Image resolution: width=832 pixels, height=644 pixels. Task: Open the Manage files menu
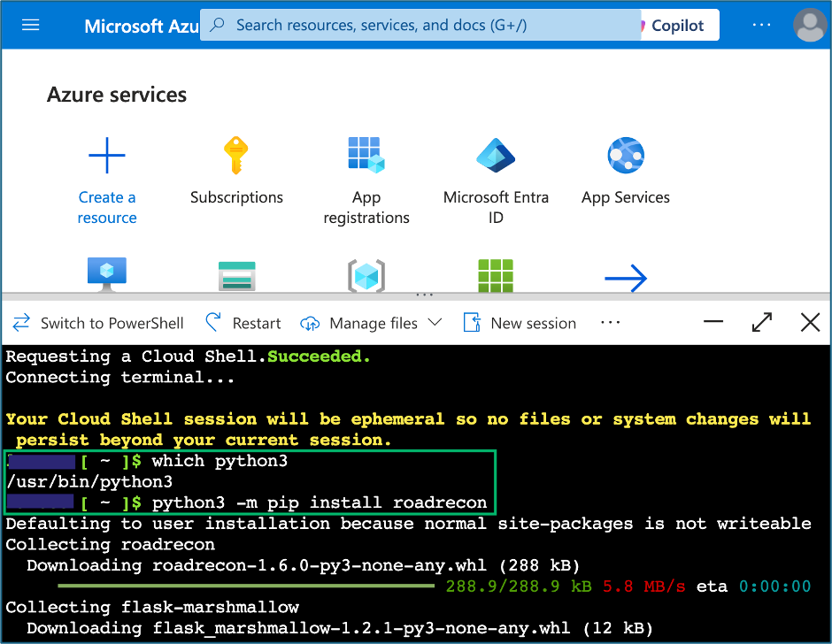click(x=371, y=323)
